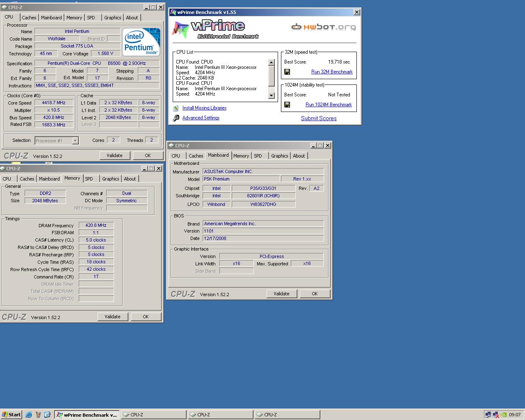
Task: Click the Command Rate value 1T
Action: point(96,276)
